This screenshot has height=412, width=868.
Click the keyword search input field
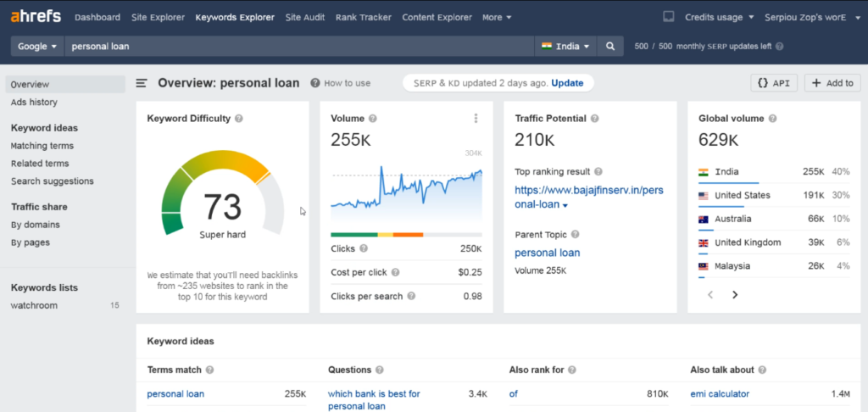[x=299, y=47]
